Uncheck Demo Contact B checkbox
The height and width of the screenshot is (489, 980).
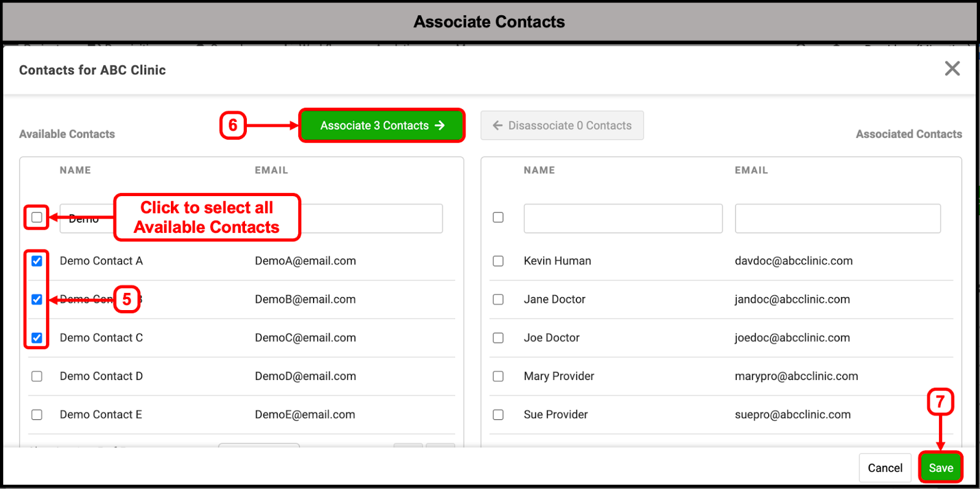[37, 300]
